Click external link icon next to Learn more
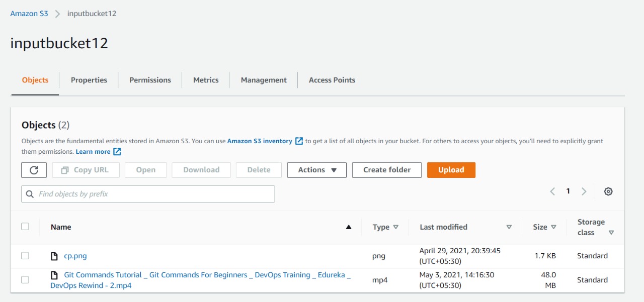This screenshot has height=302, width=644. [117, 151]
